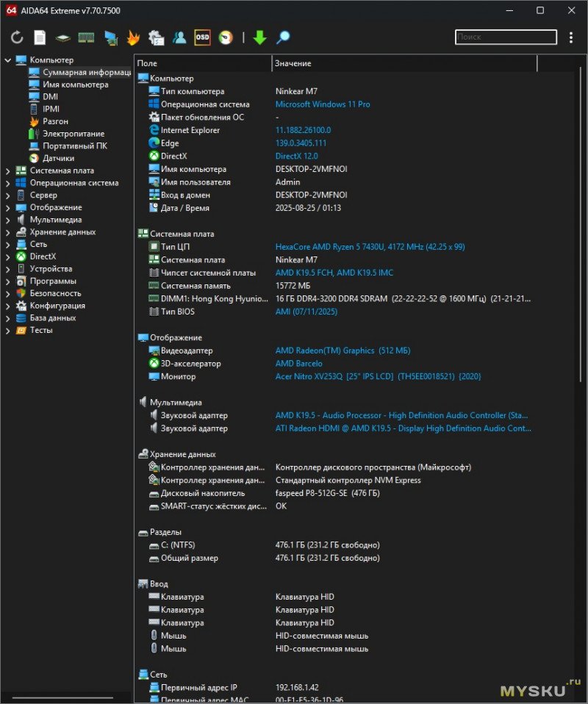Click the green download update arrow

(x=259, y=37)
